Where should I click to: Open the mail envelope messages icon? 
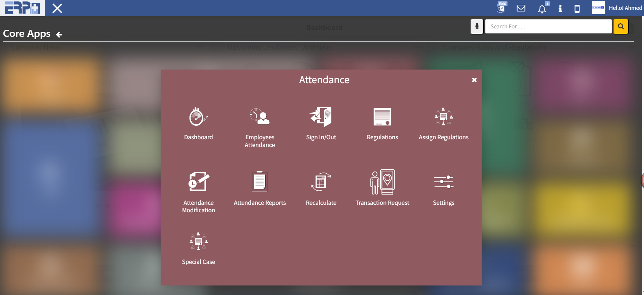(521, 8)
